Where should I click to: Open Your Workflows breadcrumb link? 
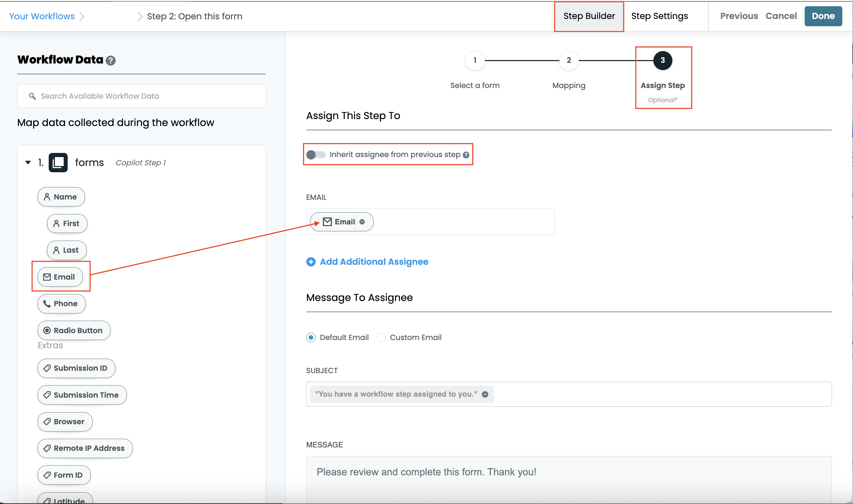(x=41, y=16)
